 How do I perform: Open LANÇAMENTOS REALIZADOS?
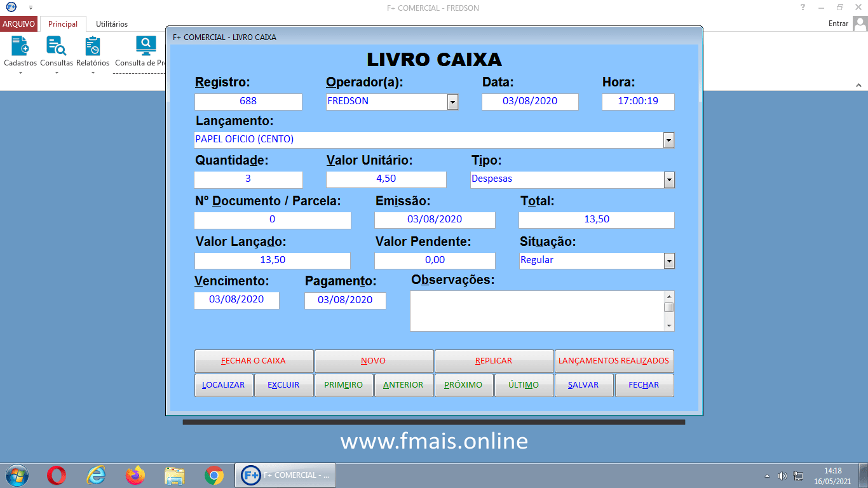point(614,361)
